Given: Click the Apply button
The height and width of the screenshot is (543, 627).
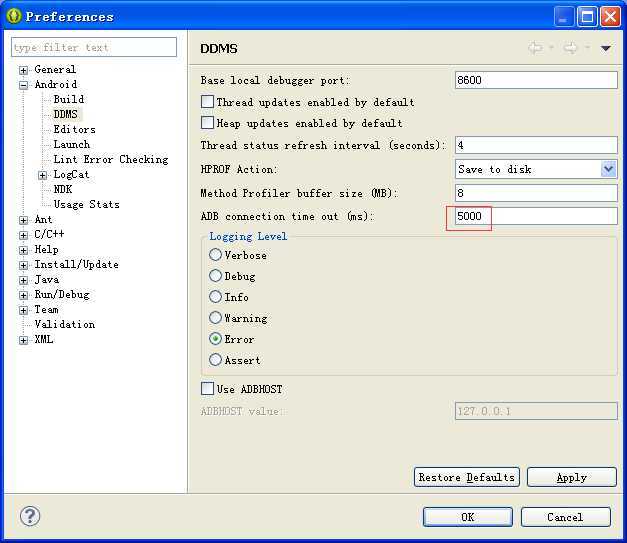Looking at the screenshot, I should [571, 477].
